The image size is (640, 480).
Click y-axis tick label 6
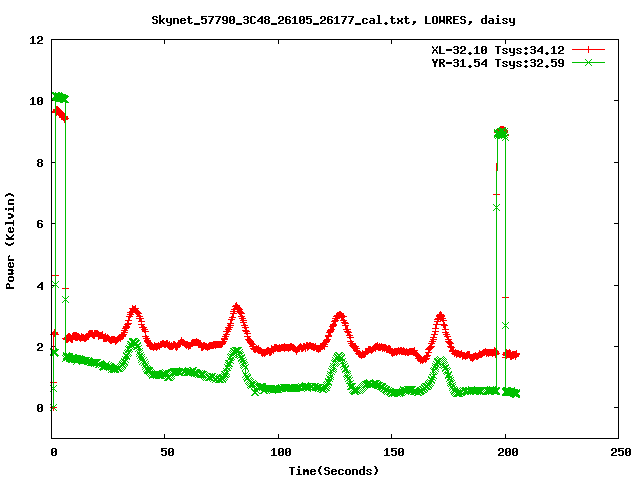[40, 224]
